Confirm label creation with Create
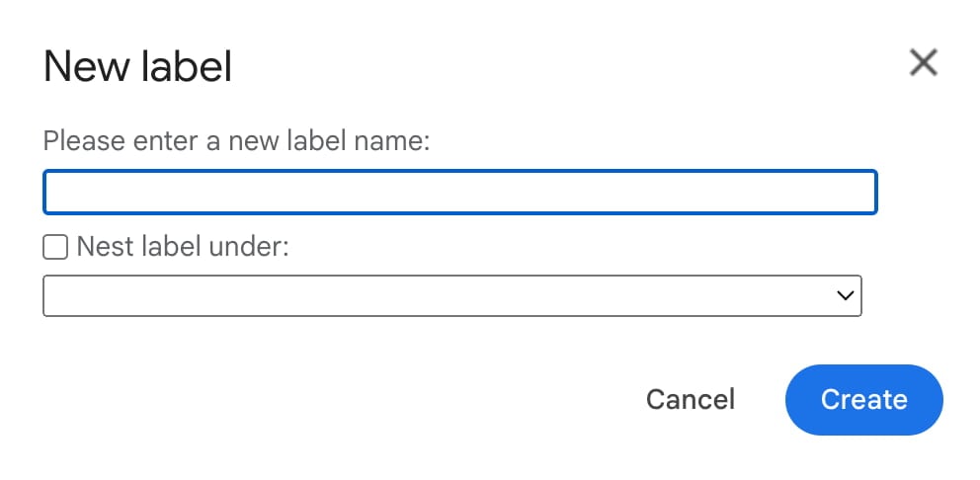Viewport: 980px width, 480px height. pyautogui.click(x=863, y=399)
